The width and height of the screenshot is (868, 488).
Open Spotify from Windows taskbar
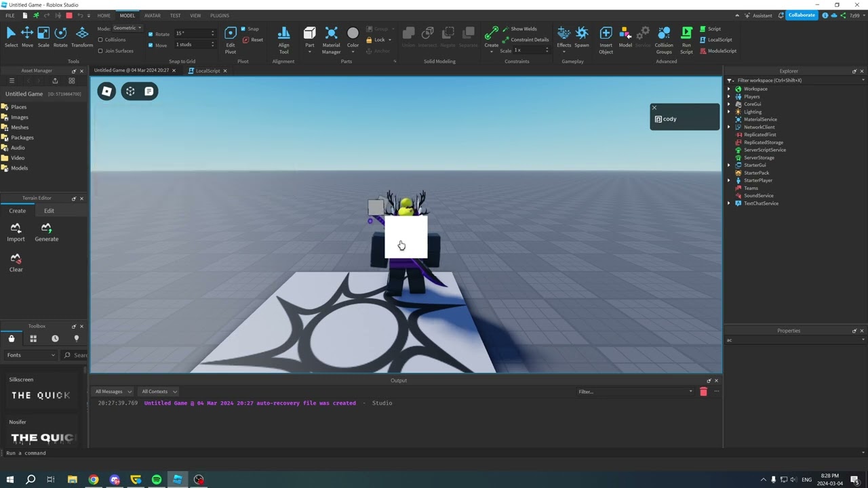tap(157, 479)
